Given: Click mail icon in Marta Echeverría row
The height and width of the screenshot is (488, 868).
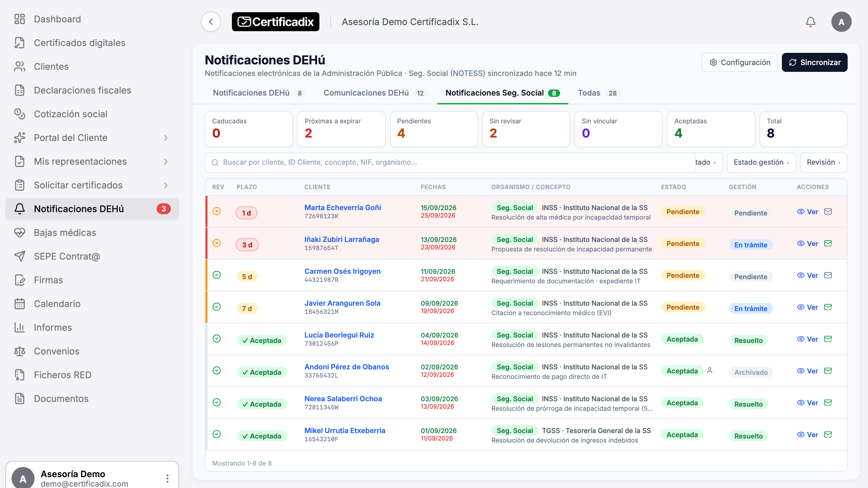Looking at the screenshot, I should tap(828, 211).
